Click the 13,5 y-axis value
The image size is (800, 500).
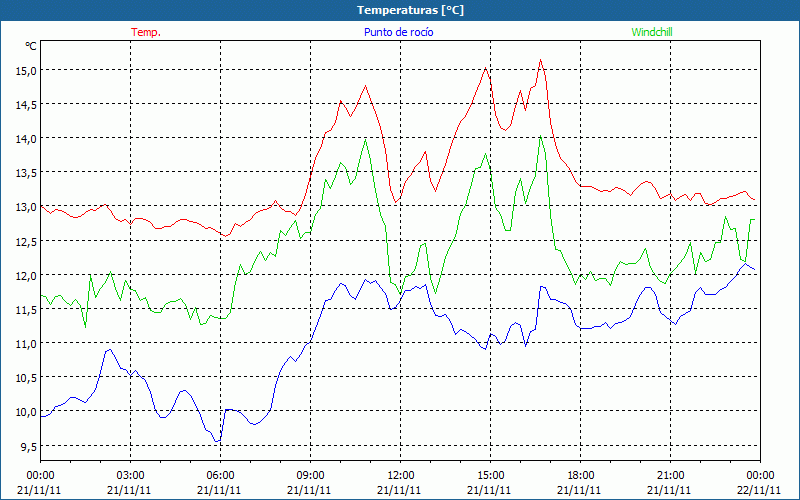[26, 173]
